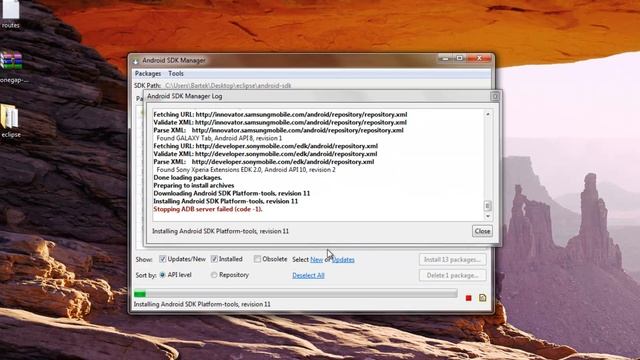Open the log window icon beside stop
This screenshot has width=640, height=360.
482,298
